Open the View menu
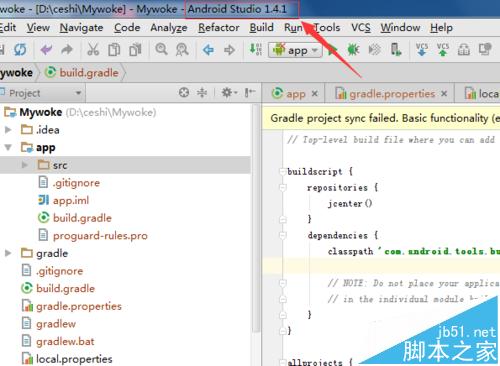 (x=38, y=28)
